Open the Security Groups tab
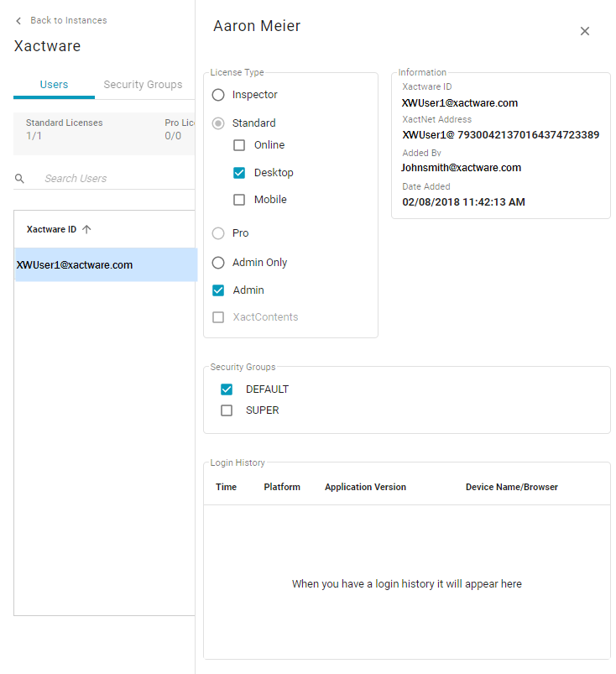 point(143,85)
